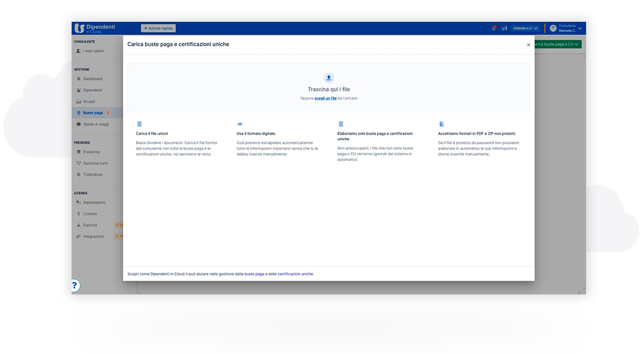Select Integrazioni in sidebar
The image size is (644, 354).
click(x=93, y=237)
